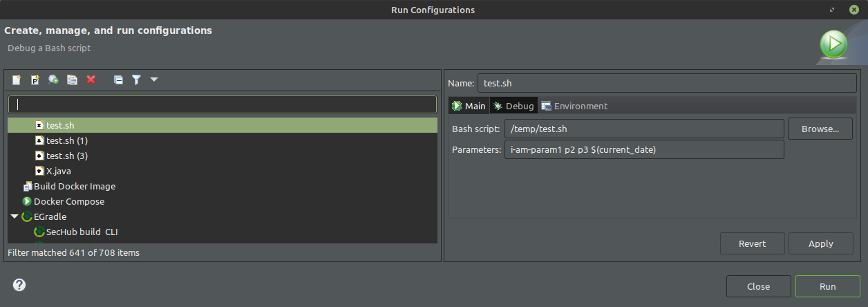Open help with the question mark icon
Viewport: 868px width, 307px height.
(x=19, y=285)
